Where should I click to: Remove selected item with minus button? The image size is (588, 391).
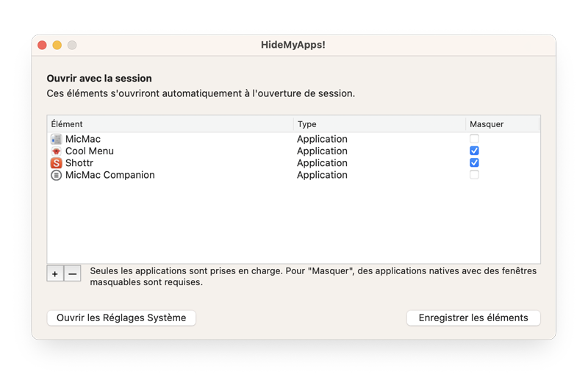point(72,273)
